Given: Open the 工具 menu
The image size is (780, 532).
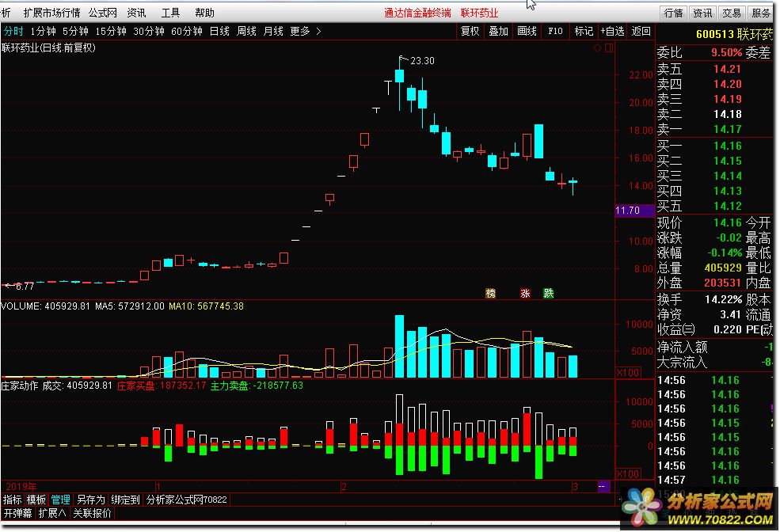Looking at the screenshot, I should coord(170,13).
